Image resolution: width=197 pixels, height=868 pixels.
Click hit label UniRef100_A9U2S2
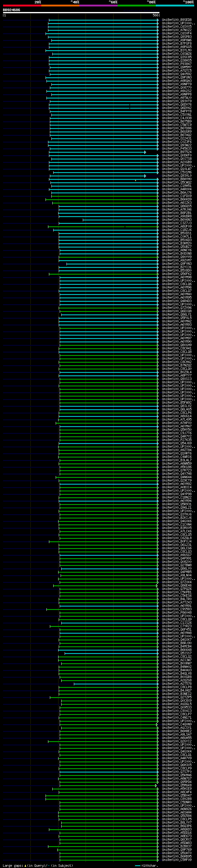click(177, 91)
